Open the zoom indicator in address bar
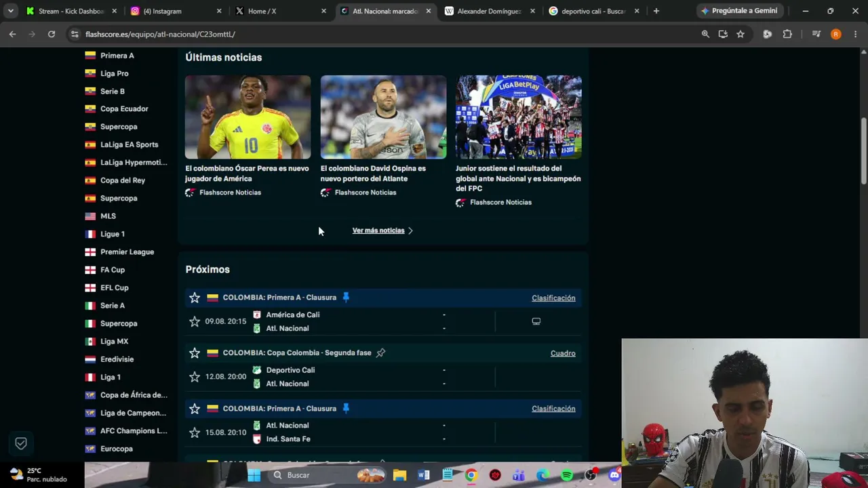This screenshot has height=488, width=868. pos(705,34)
